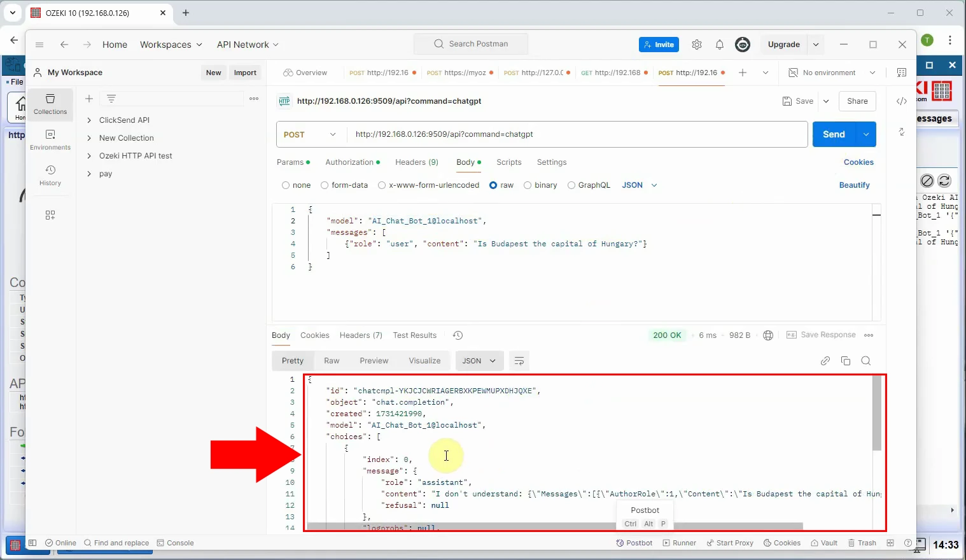Screen dimensions: 966x560
Task: Open Postman account avatar icon
Action: pos(743,45)
